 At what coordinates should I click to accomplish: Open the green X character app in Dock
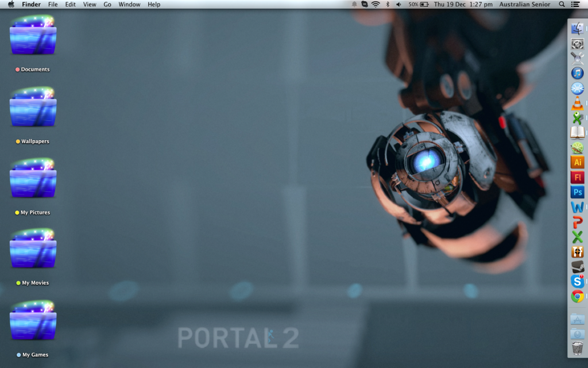(x=577, y=118)
